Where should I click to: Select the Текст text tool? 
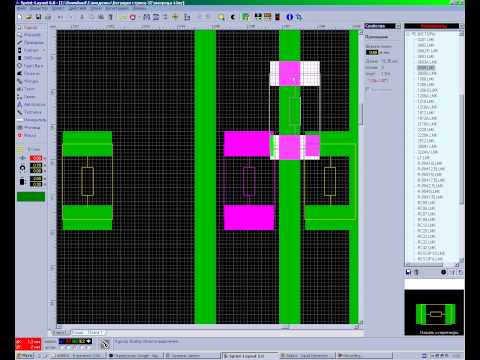26,89
